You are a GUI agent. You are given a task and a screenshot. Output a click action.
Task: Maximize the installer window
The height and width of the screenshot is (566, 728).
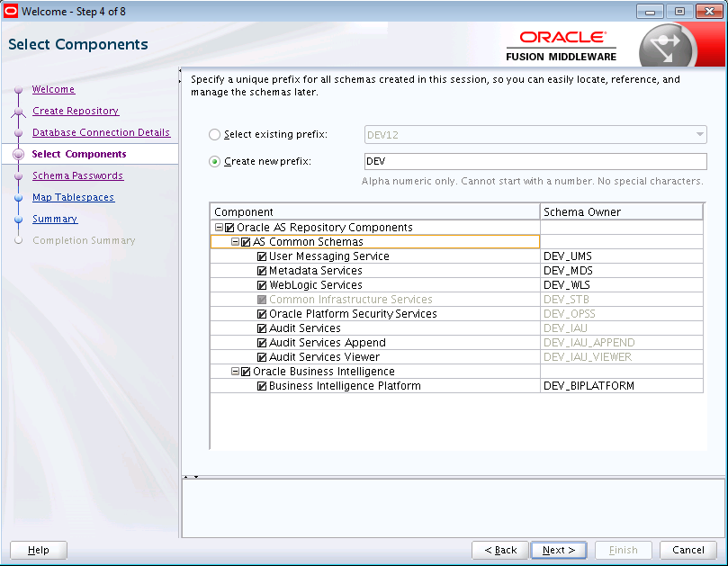pos(679,12)
